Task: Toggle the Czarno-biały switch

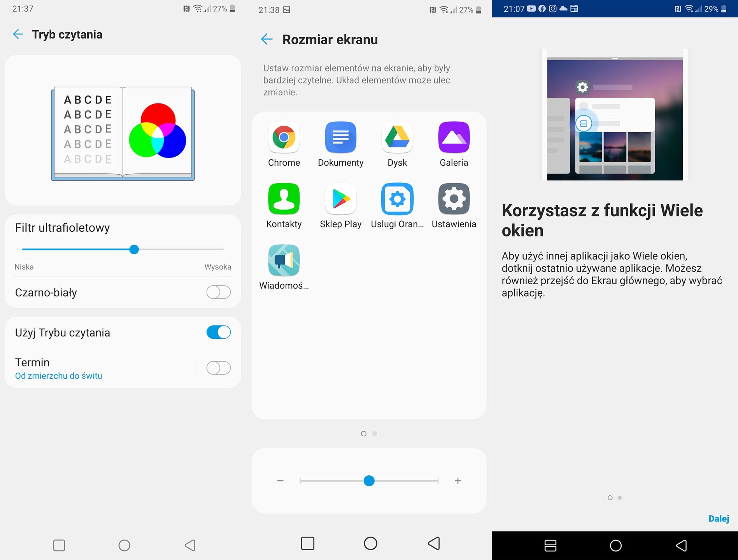Action: pos(219,292)
